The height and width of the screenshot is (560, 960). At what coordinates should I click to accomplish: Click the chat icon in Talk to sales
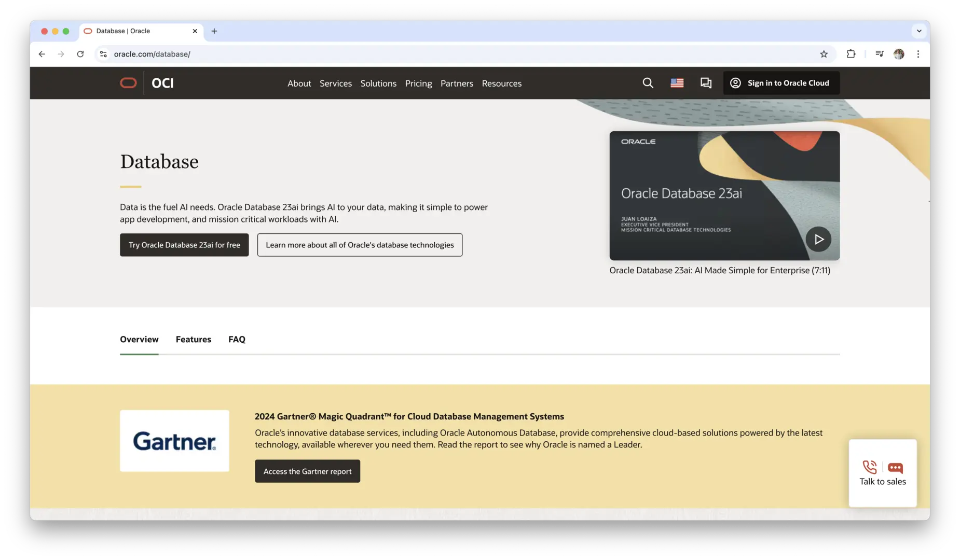(x=895, y=468)
